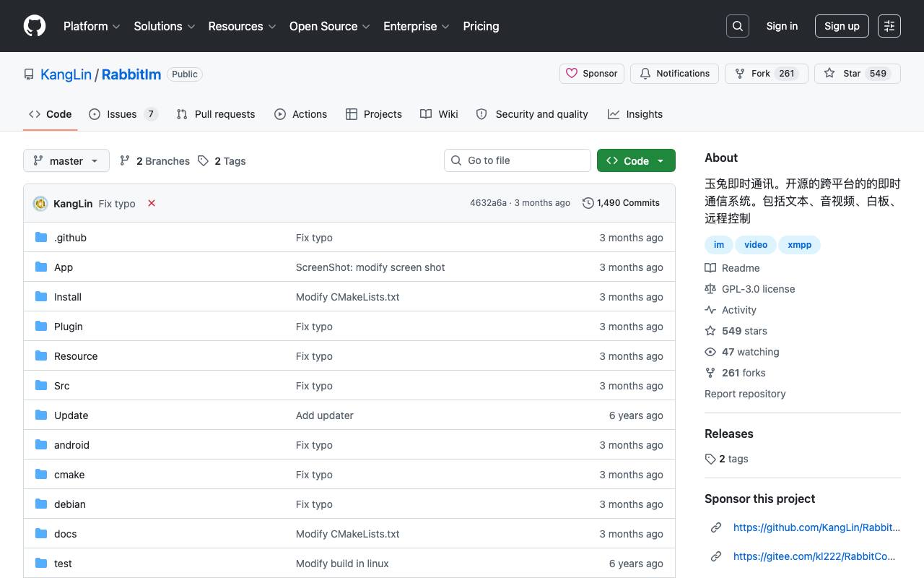The height and width of the screenshot is (578, 924).
Task: Open the appearance settings icon button
Action: [889, 26]
